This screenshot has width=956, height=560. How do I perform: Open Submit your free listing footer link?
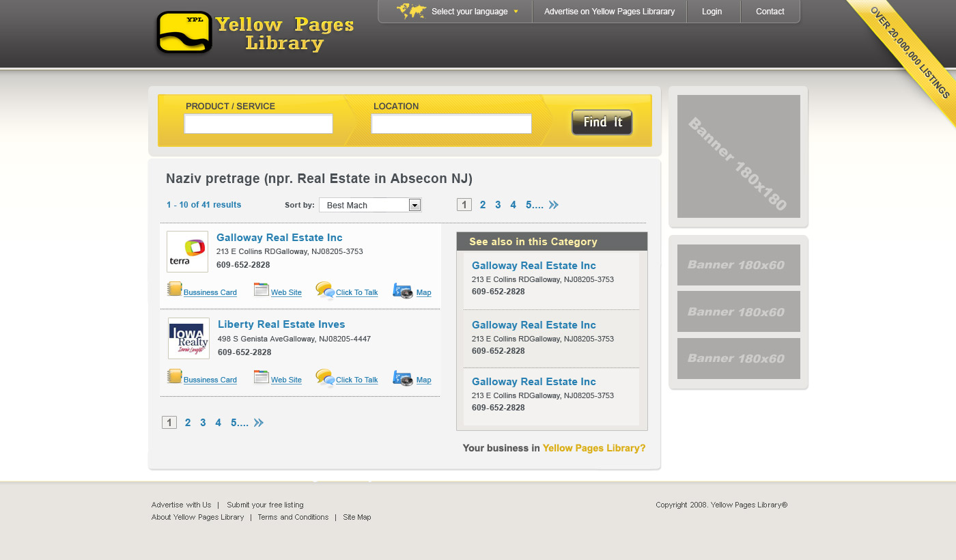pyautogui.click(x=265, y=505)
